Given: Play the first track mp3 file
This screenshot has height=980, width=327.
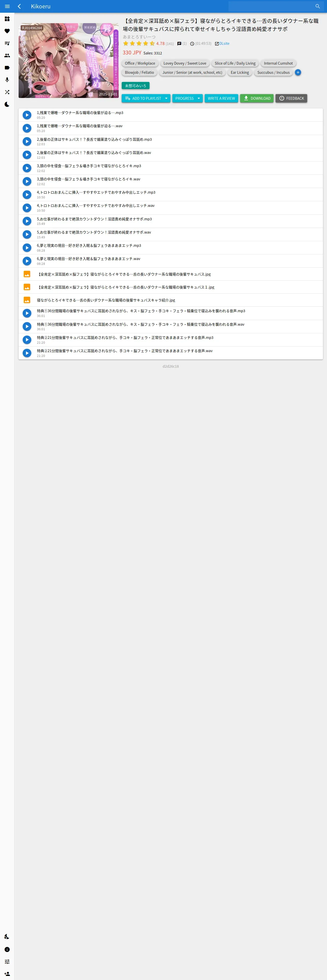Looking at the screenshot, I should click(27, 115).
